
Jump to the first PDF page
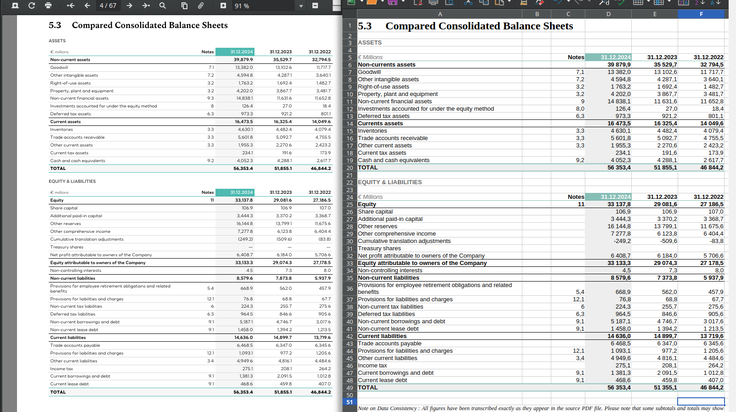[x=70, y=6]
